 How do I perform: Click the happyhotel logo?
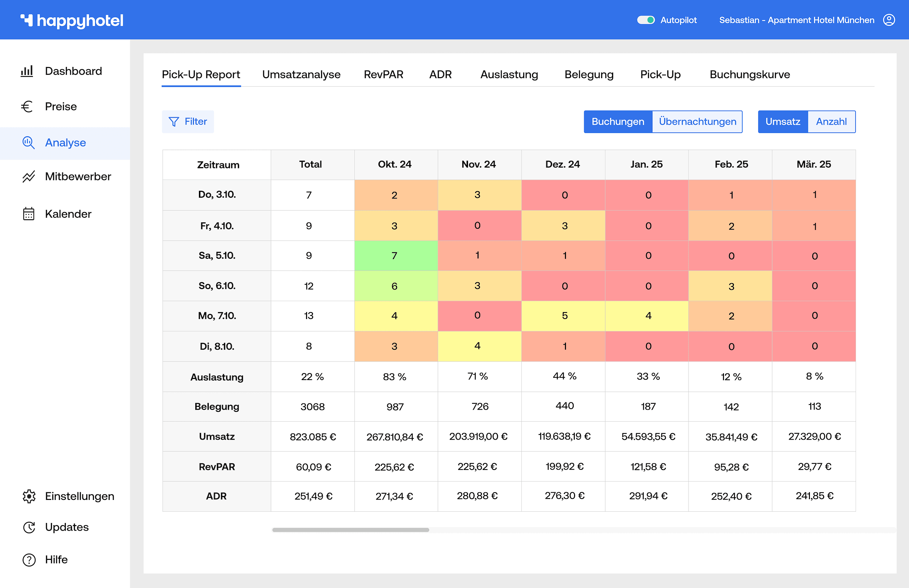point(72,20)
